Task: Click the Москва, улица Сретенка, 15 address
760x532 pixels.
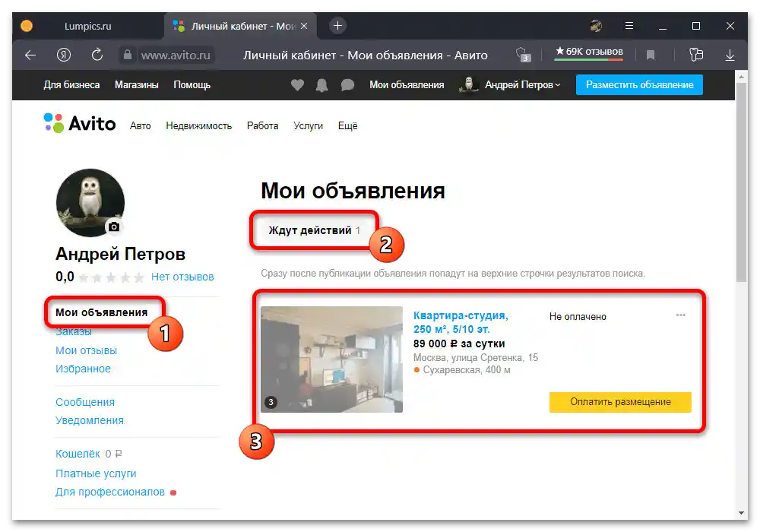Action: [476, 358]
